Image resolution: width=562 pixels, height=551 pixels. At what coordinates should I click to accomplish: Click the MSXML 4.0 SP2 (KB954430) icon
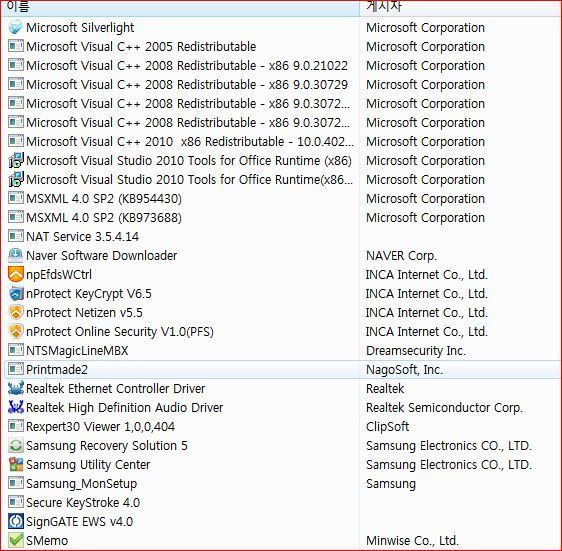pos(16,198)
